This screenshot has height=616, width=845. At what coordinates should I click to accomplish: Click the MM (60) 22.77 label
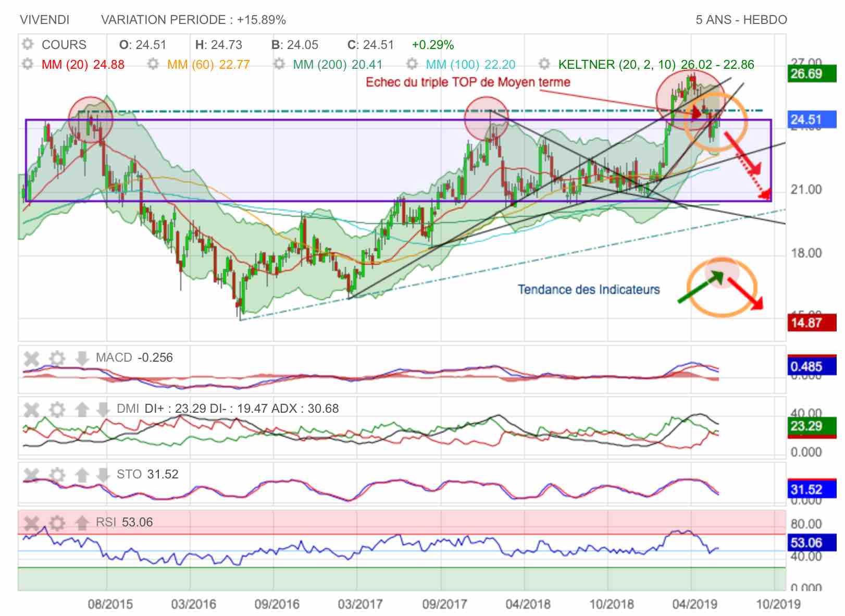click(208, 65)
